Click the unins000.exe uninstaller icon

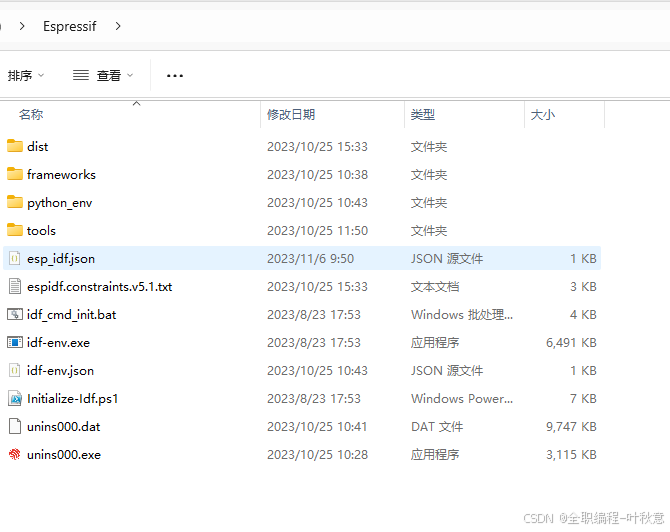(x=15, y=454)
